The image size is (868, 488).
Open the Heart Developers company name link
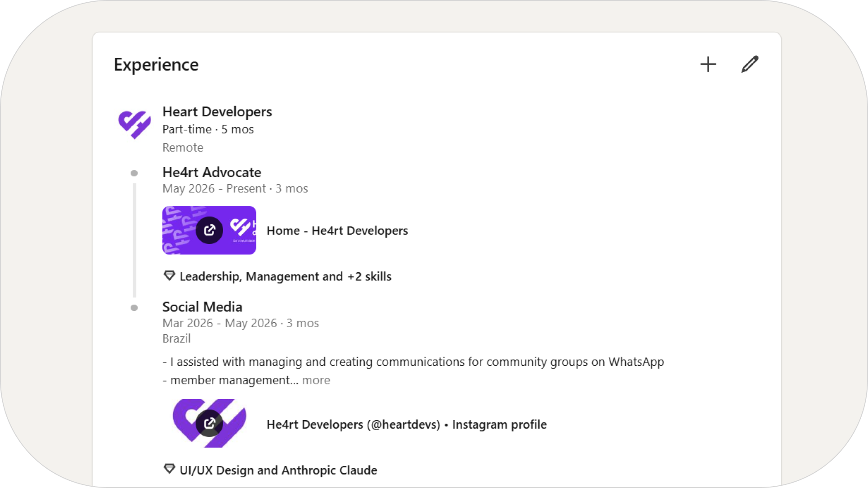tap(217, 111)
